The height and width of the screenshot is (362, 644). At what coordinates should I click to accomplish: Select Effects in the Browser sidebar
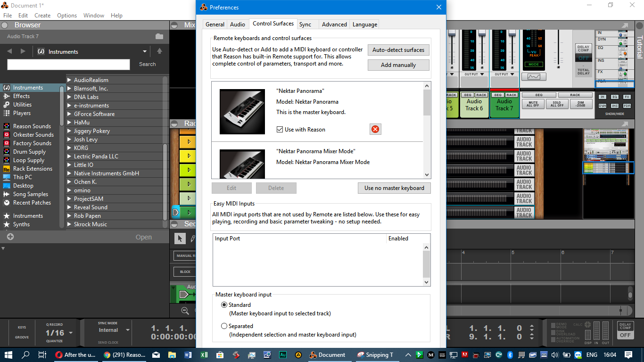(x=21, y=96)
